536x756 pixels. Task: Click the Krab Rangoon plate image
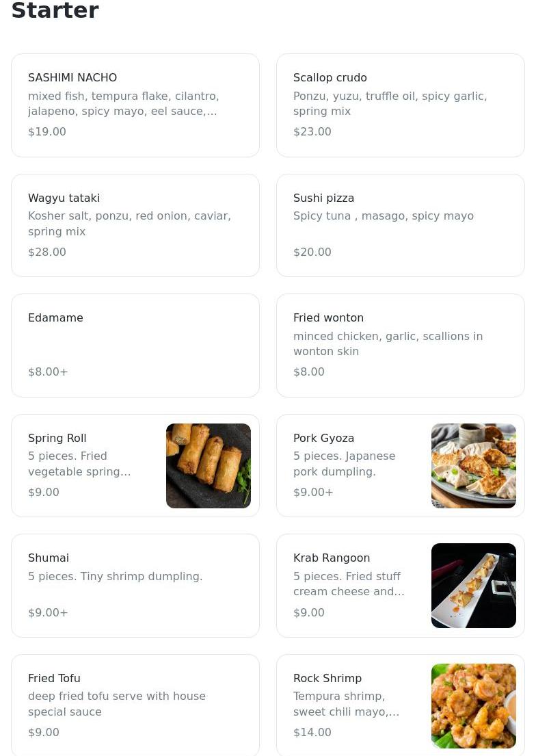point(474,585)
